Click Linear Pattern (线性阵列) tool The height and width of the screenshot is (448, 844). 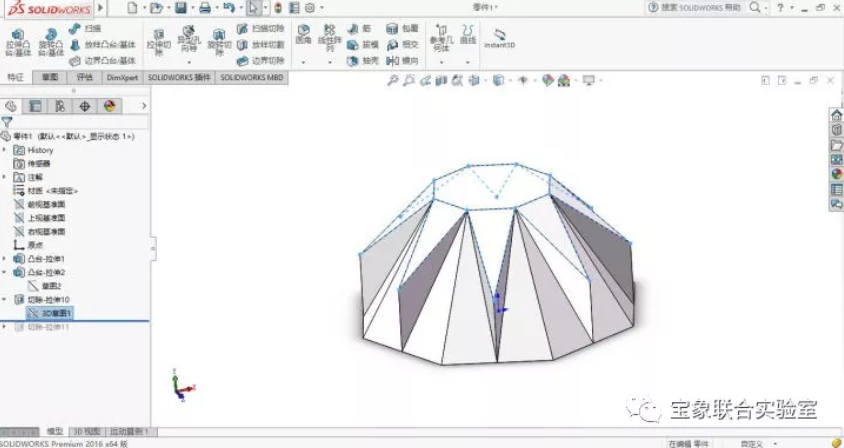click(330, 38)
